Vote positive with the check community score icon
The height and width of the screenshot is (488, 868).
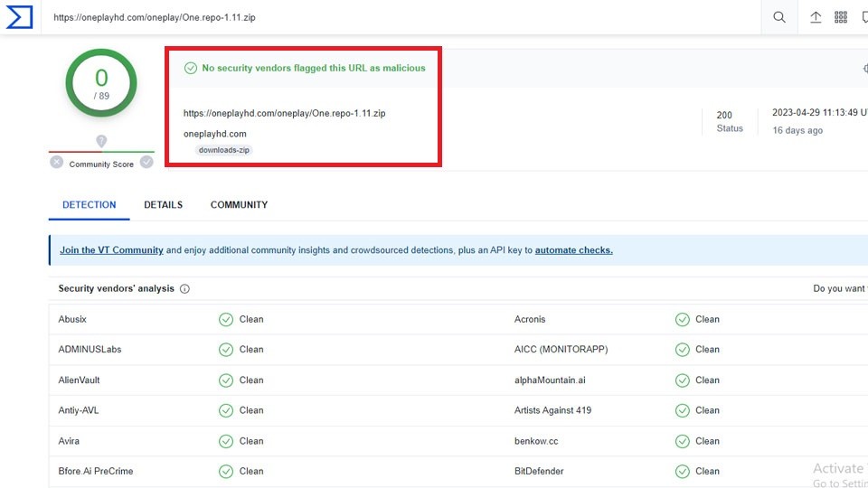pyautogui.click(x=146, y=162)
